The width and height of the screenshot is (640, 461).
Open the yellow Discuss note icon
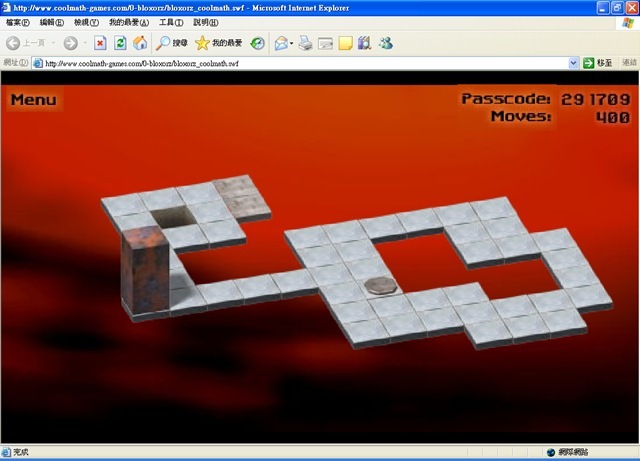coord(345,43)
